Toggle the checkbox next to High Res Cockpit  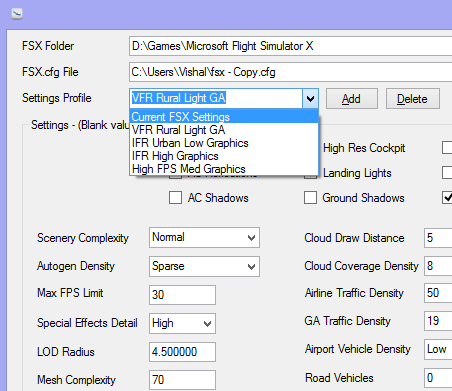point(447,148)
